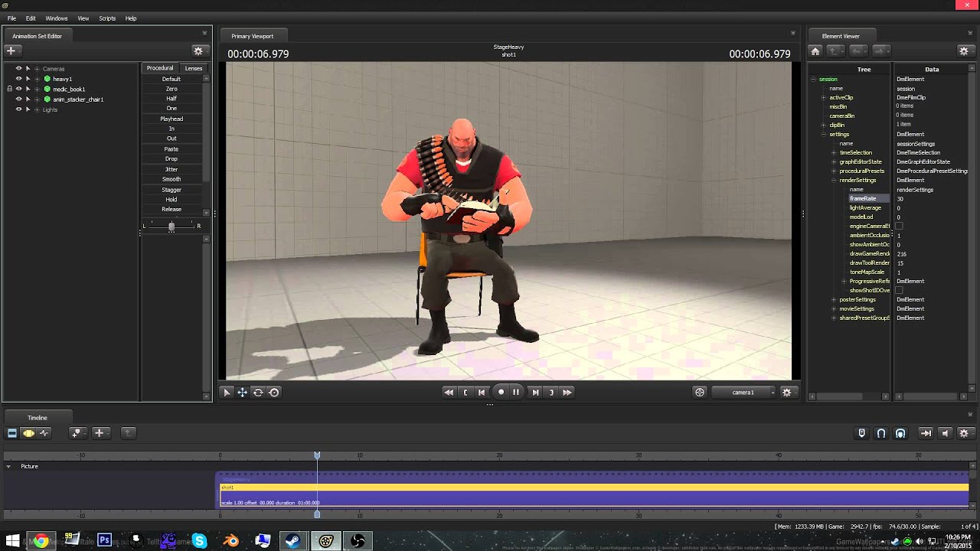Choose the viewport screen-rotation tool
Image resolution: width=980 pixels, height=551 pixels.
(274, 392)
